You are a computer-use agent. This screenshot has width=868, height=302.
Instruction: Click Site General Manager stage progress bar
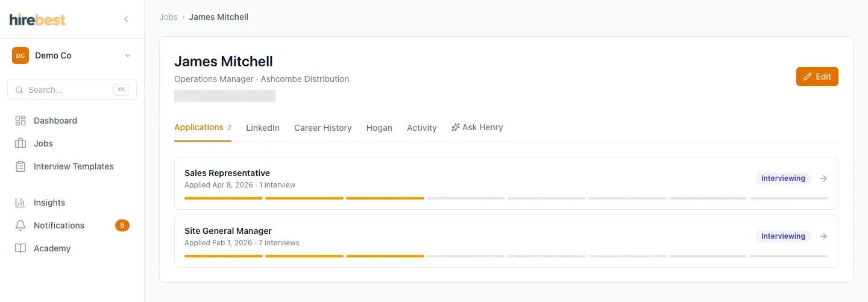click(x=506, y=256)
